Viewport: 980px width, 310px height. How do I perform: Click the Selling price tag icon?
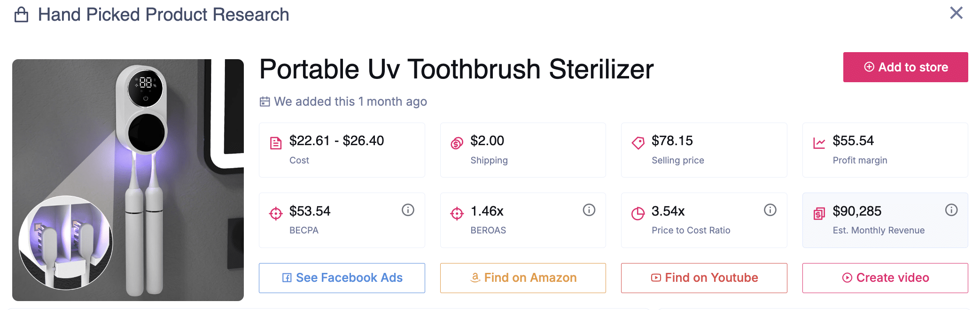(638, 143)
